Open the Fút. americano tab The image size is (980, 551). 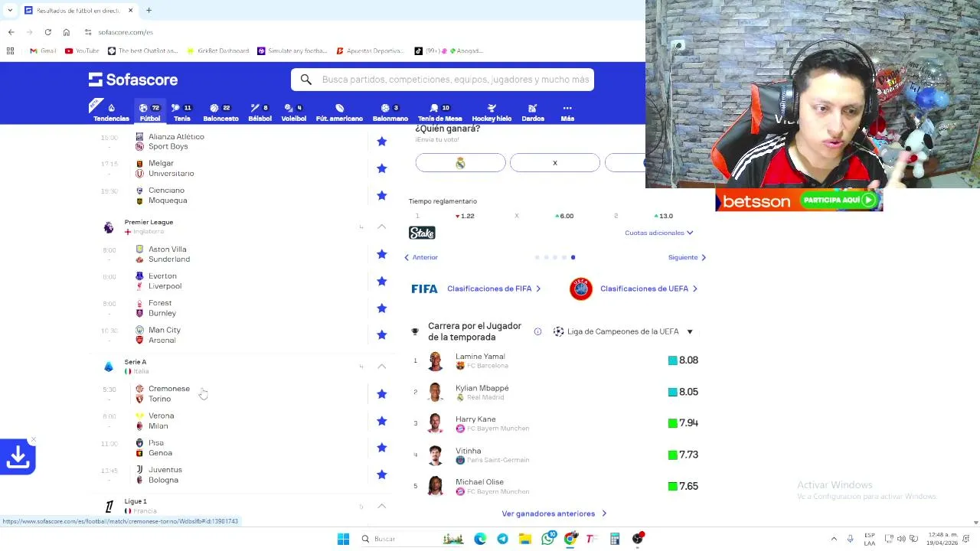coord(339,112)
